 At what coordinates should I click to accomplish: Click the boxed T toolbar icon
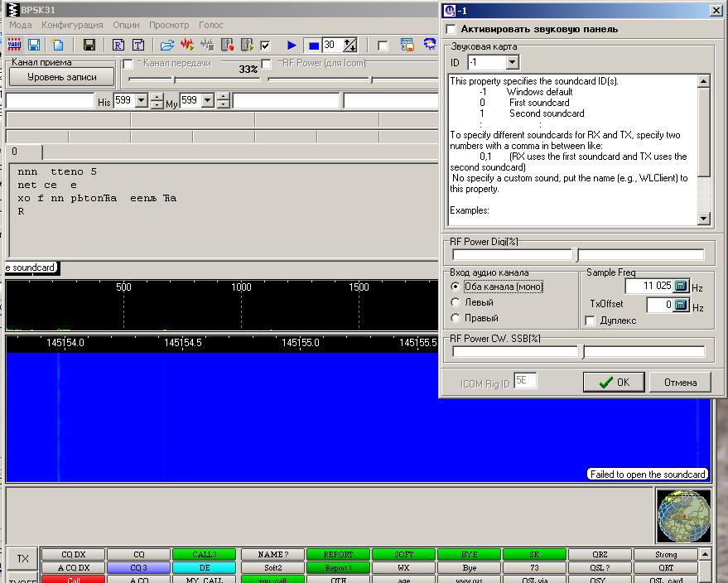pos(138,45)
